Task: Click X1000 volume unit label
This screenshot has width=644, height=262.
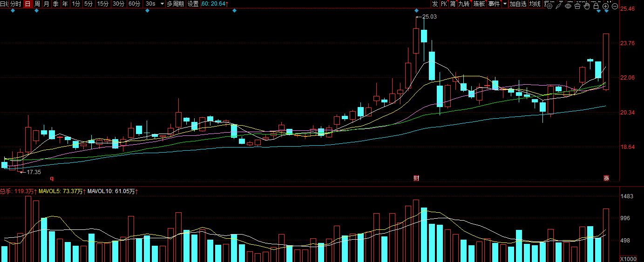Action: [629, 259]
